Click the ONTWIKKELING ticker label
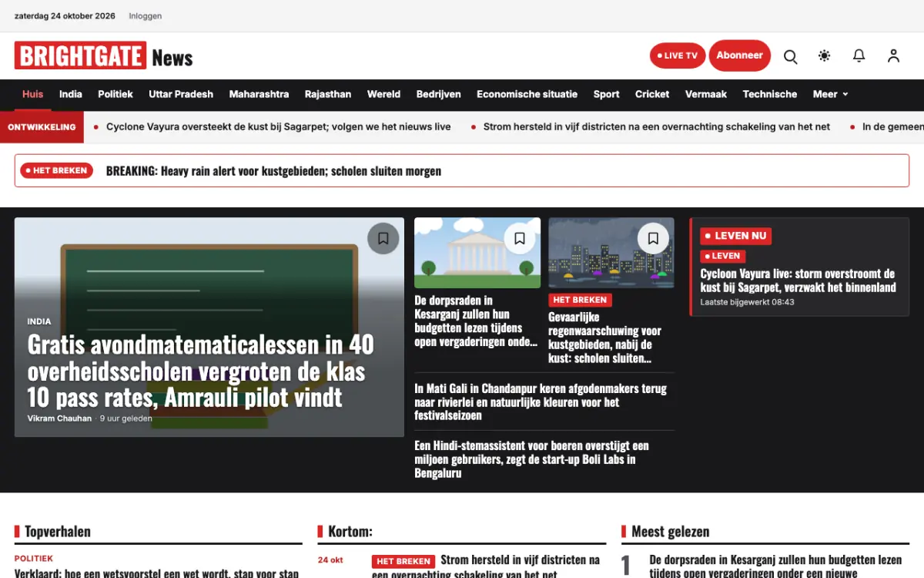 pos(42,127)
